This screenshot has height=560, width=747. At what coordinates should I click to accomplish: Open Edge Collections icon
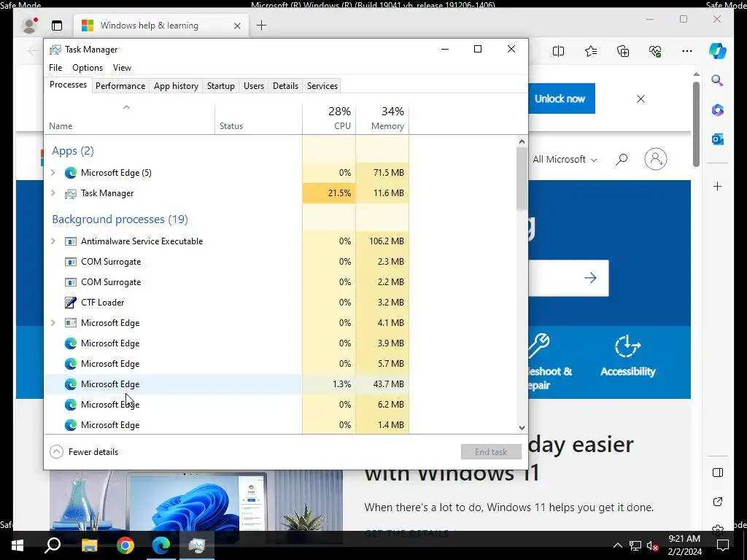[623, 51]
